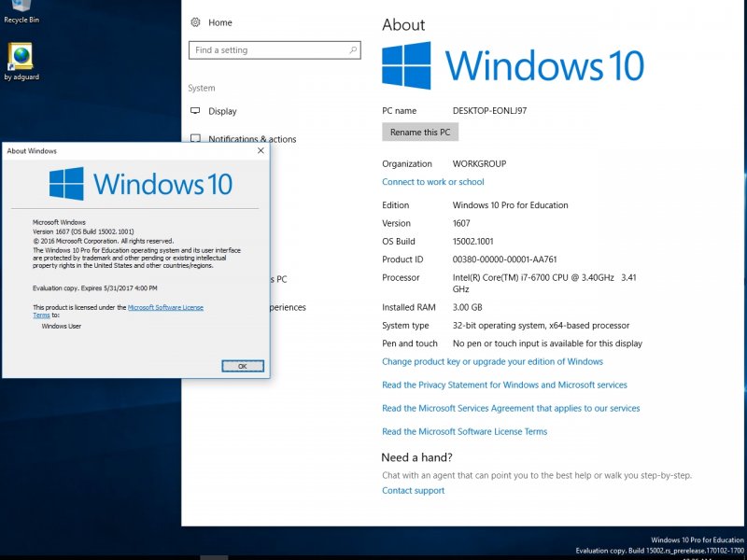
Task: Open Microsoft Software License Terms link in Settings
Action: [464, 431]
